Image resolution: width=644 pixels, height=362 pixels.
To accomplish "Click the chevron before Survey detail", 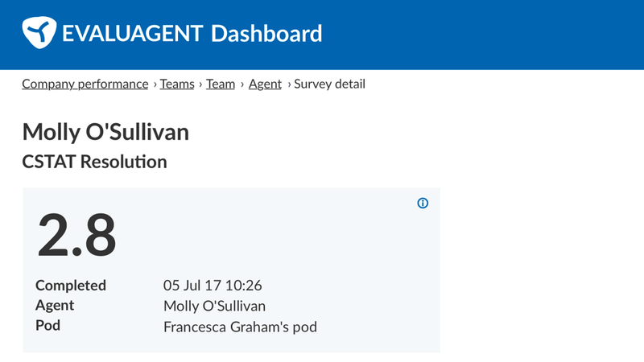I will coord(288,84).
